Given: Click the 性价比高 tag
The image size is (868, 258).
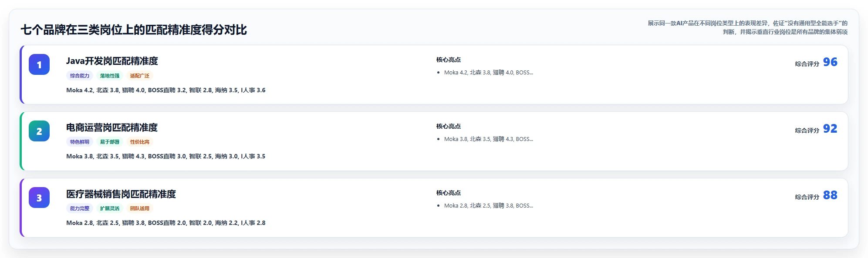Looking at the screenshot, I should coord(140,142).
